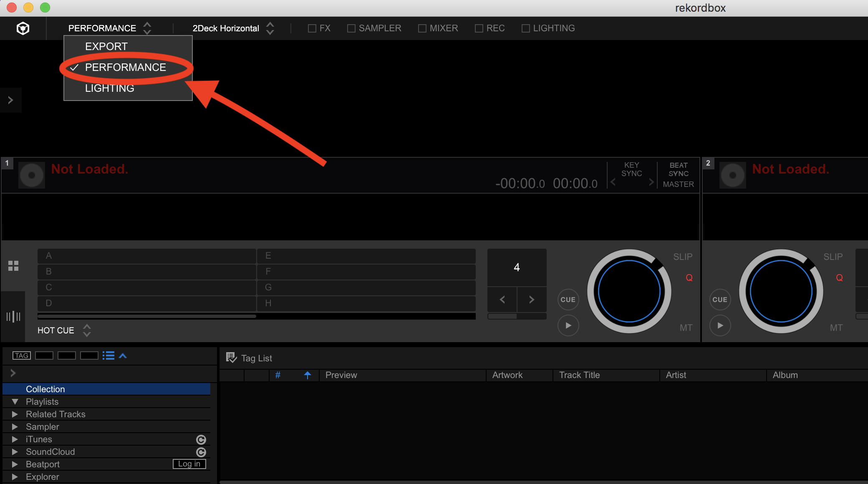Click the KEY SYNC icon on deck 1
868x484 pixels.
click(x=630, y=169)
